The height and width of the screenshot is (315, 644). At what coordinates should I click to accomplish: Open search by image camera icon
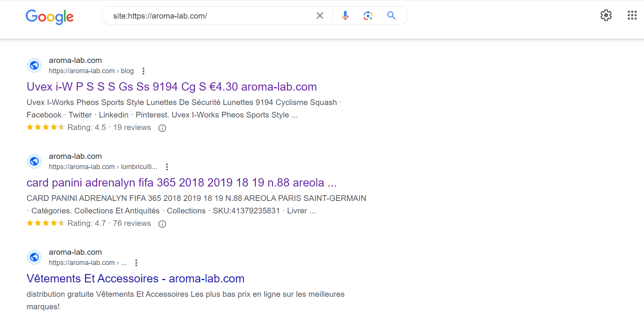point(368,16)
